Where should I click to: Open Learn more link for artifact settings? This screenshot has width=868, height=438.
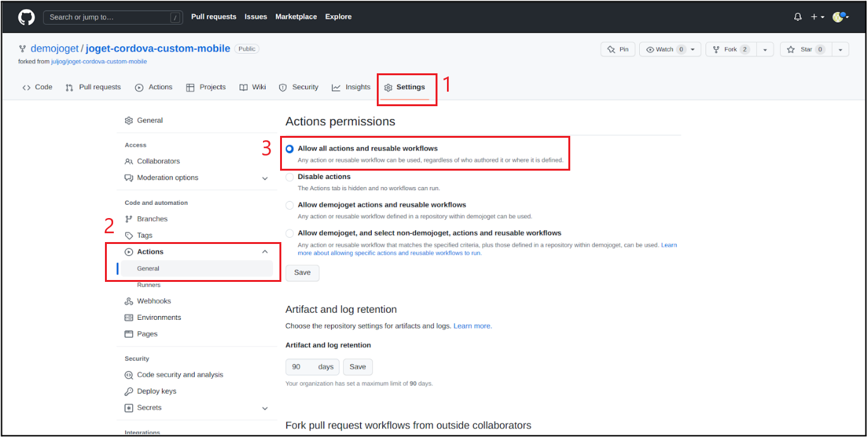pos(473,326)
